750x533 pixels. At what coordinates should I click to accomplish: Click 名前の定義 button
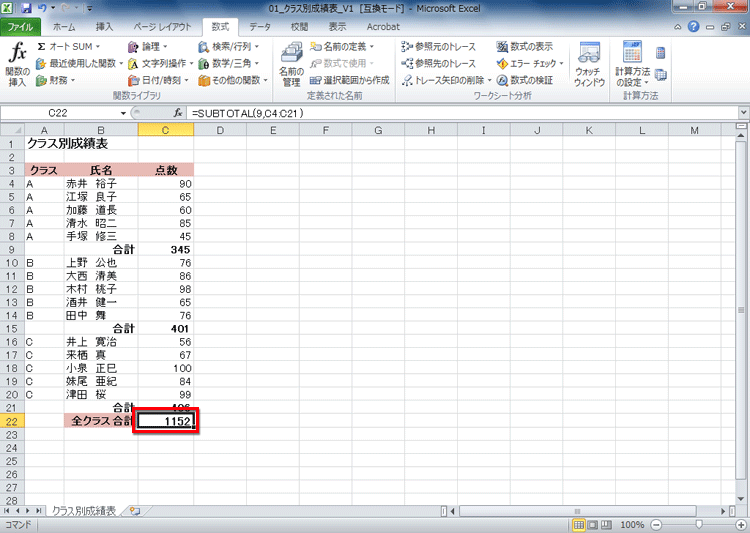pyautogui.click(x=342, y=46)
